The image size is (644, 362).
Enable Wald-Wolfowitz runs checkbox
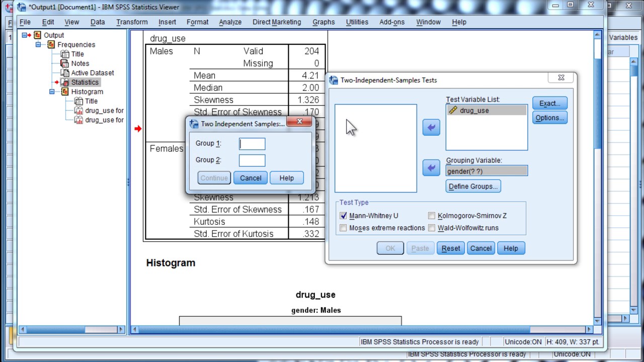coord(431,228)
